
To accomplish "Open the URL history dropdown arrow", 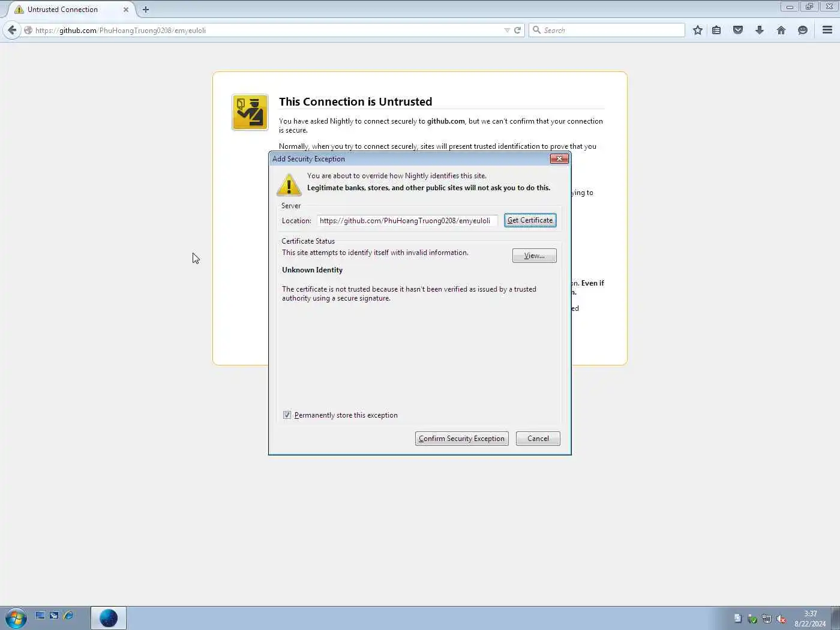I will (507, 30).
